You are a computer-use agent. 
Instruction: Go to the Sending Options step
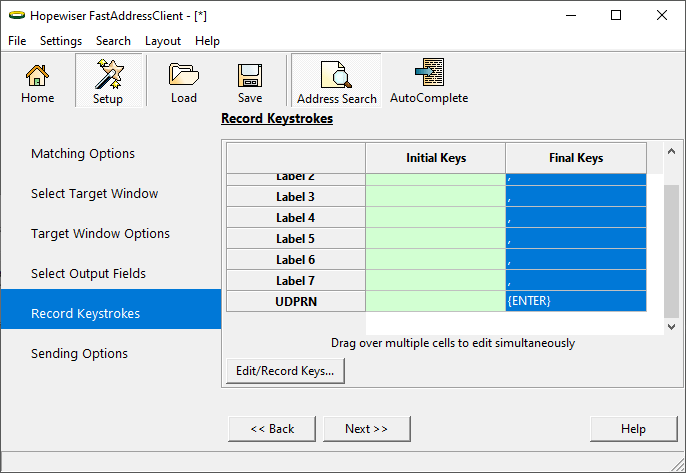click(79, 354)
